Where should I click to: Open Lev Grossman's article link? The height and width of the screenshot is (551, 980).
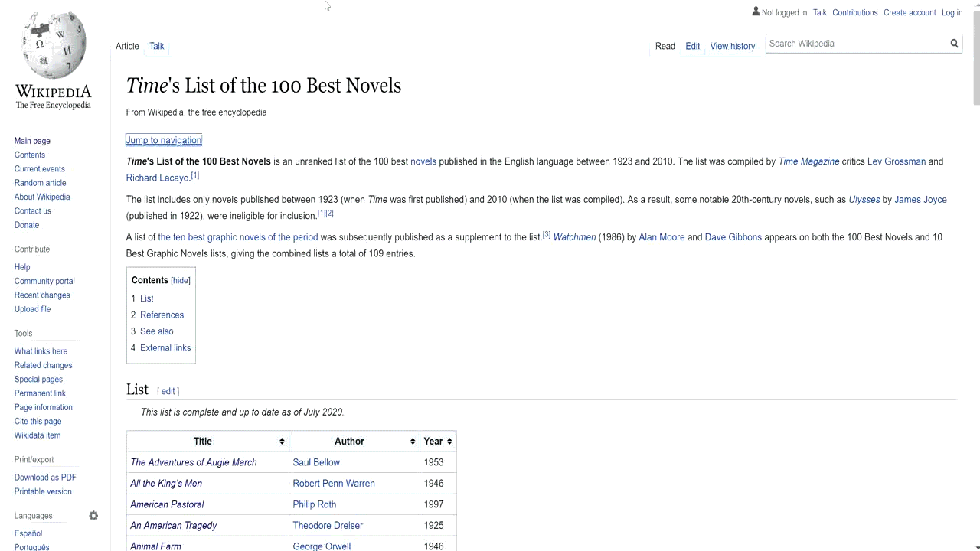coord(897,161)
